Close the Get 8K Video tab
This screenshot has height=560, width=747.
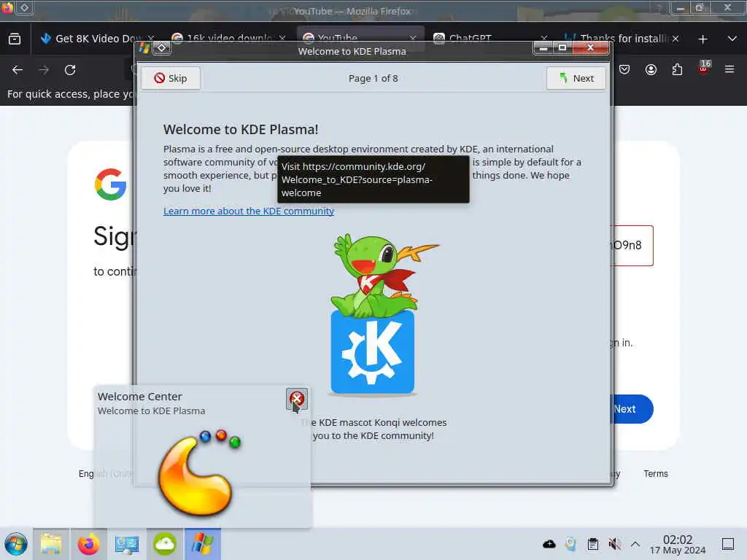coord(151,38)
